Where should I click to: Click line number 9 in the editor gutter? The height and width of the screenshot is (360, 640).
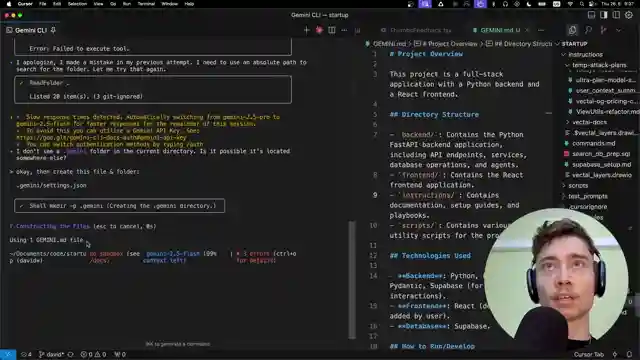[x=375, y=195]
